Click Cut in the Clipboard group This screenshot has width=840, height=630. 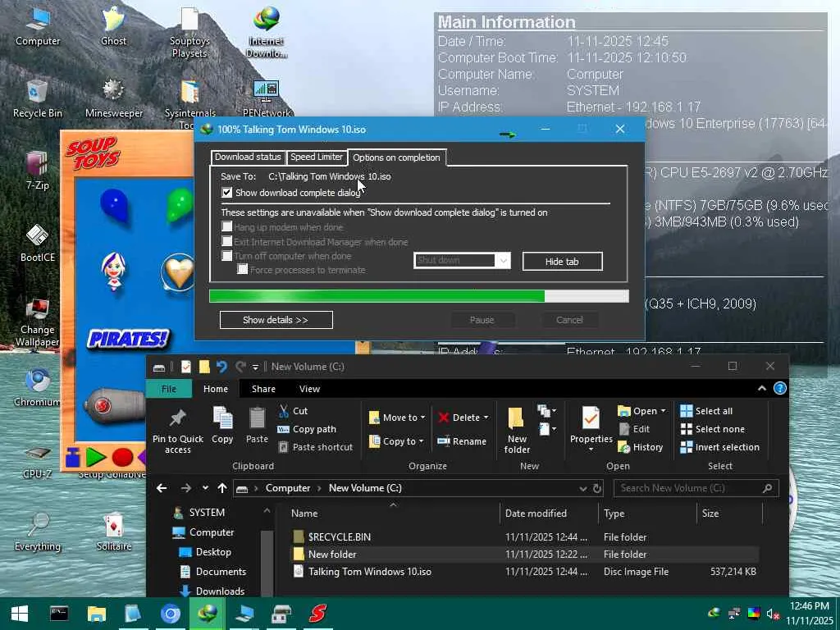pos(293,411)
